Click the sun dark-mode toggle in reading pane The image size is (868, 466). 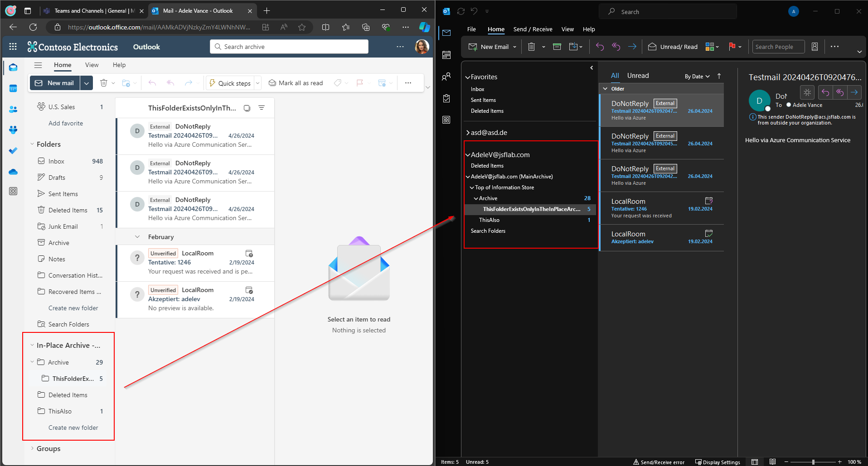(x=807, y=92)
